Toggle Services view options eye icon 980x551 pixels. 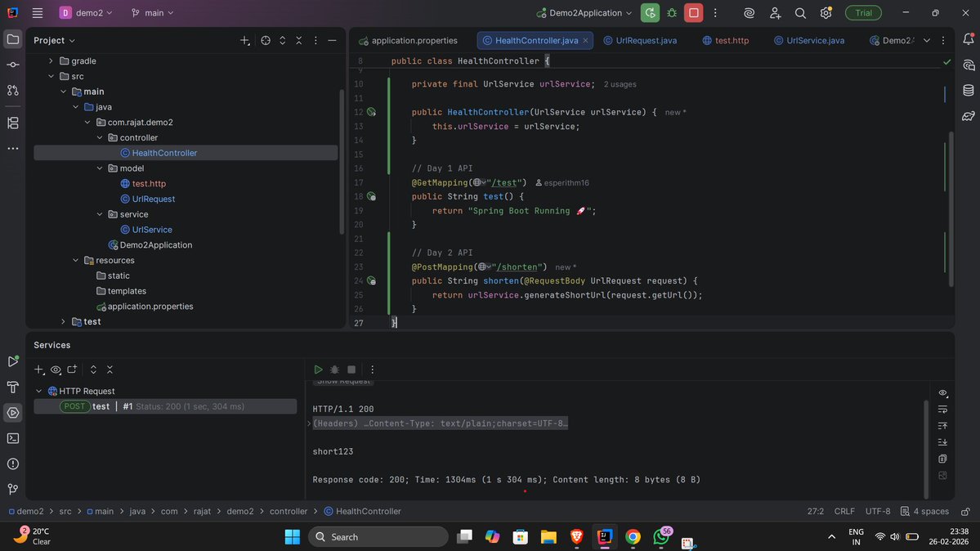(56, 370)
